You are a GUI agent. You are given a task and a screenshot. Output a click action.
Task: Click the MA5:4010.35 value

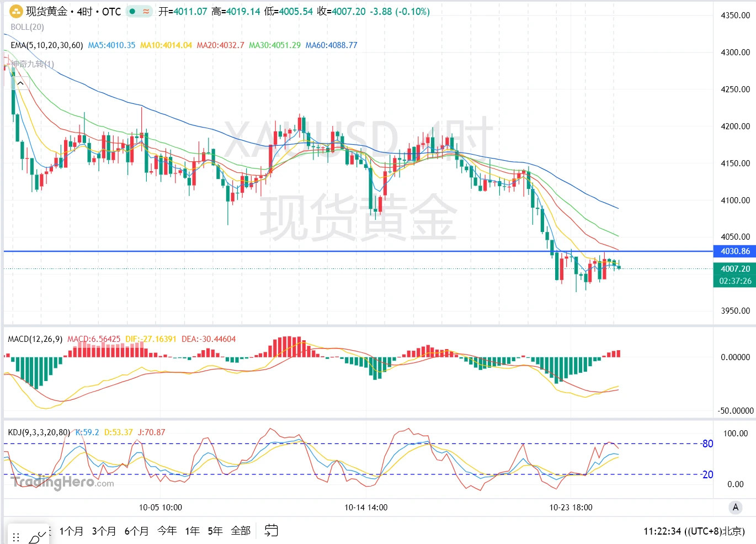(x=111, y=45)
